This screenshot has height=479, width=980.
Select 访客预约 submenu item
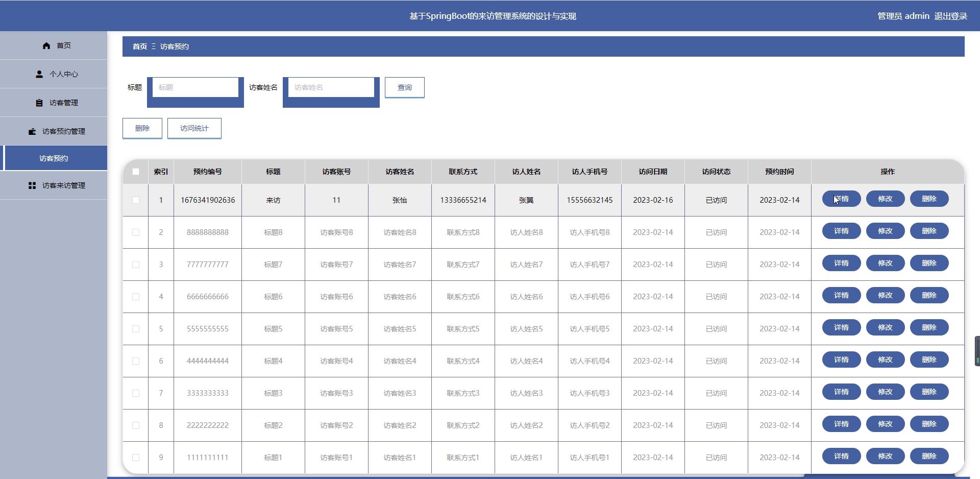[x=54, y=158]
